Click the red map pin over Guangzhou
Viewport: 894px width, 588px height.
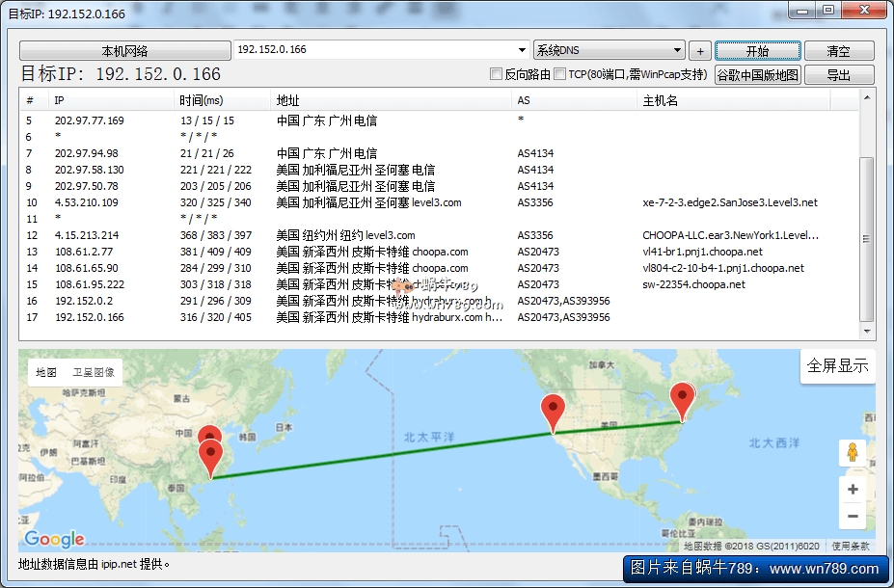(210, 455)
